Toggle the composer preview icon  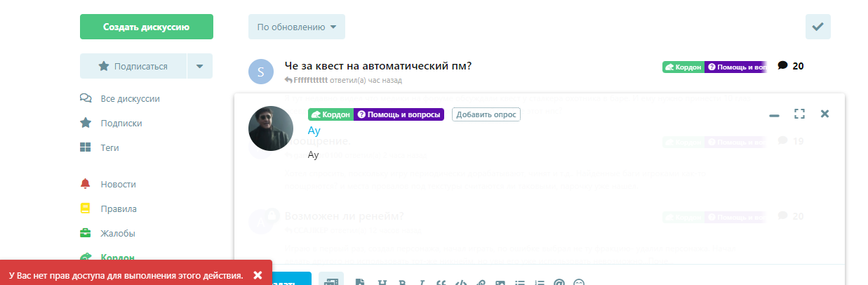[x=331, y=281]
